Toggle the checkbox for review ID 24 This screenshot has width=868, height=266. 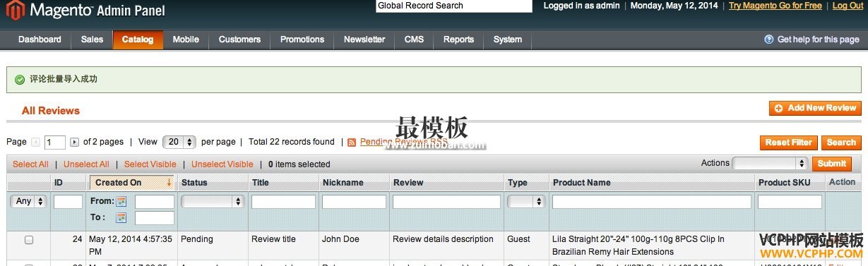tap(29, 240)
